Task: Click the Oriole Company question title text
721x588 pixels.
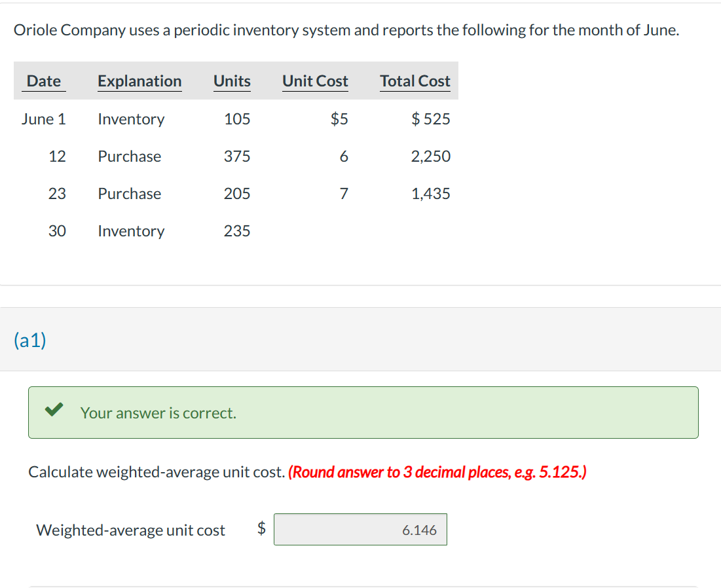Action: 347,29
